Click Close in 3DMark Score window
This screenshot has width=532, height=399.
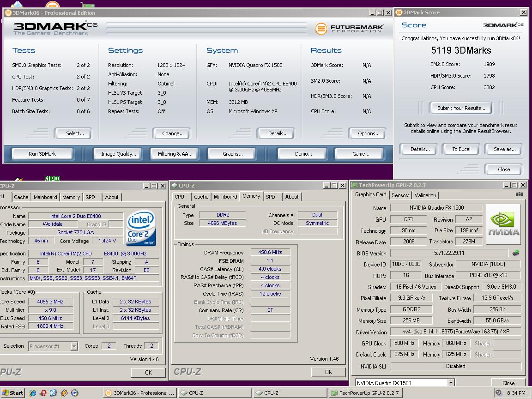[x=503, y=169]
